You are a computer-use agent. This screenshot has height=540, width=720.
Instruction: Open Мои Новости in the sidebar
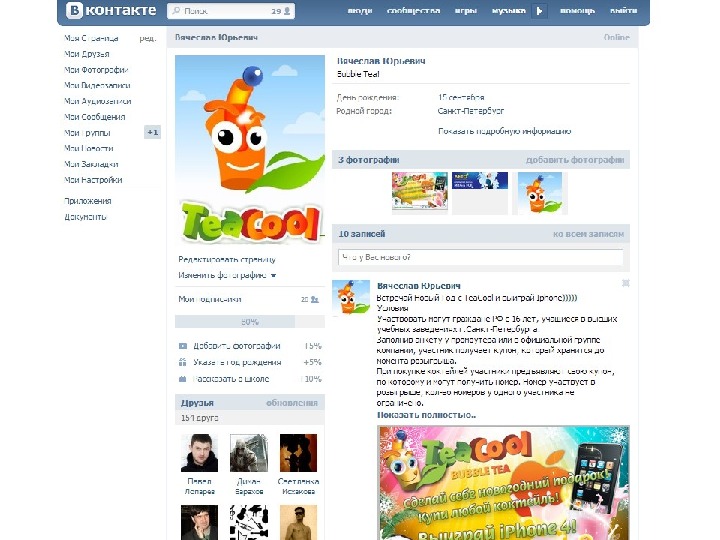pos(89,148)
